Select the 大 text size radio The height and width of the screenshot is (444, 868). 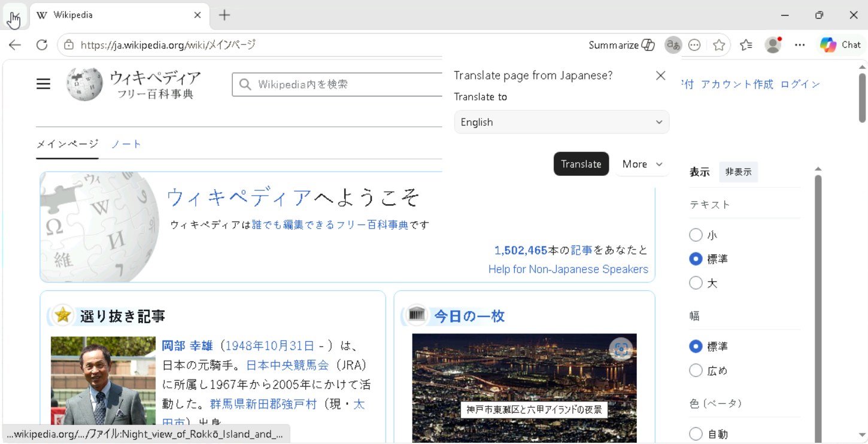(696, 283)
